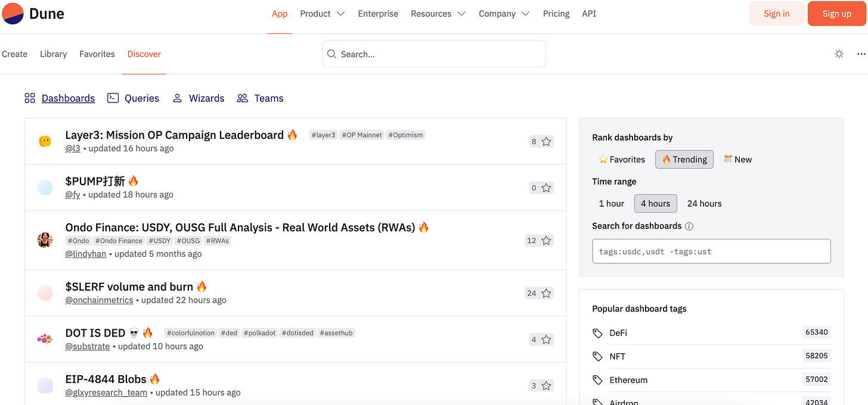Screen dimensions: 868x405
Task: Set time range to 4 hours
Action: click(656, 203)
